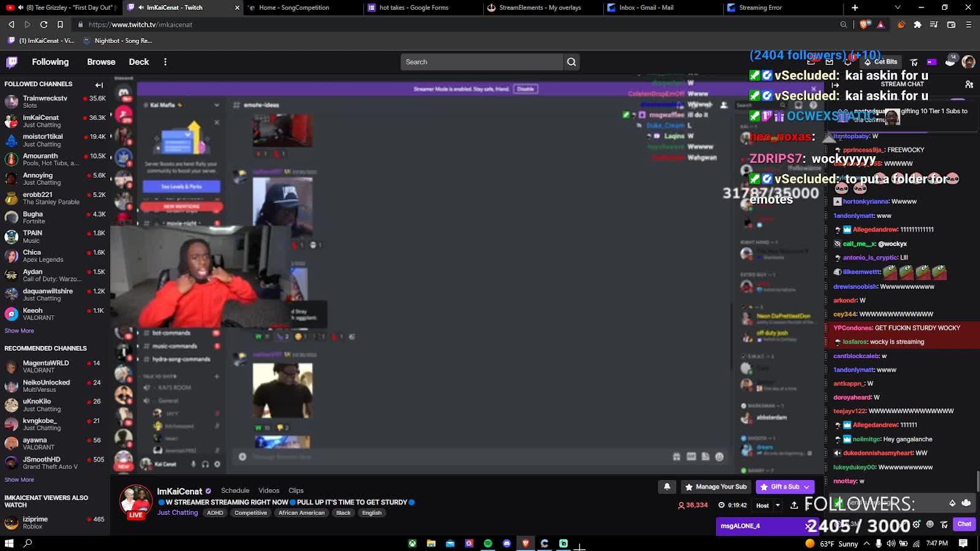Click the browser address bar URL

[140, 24]
